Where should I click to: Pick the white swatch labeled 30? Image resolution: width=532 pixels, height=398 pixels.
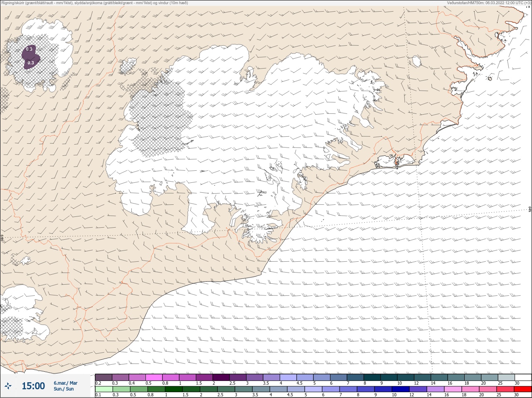(x=523, y=377)
